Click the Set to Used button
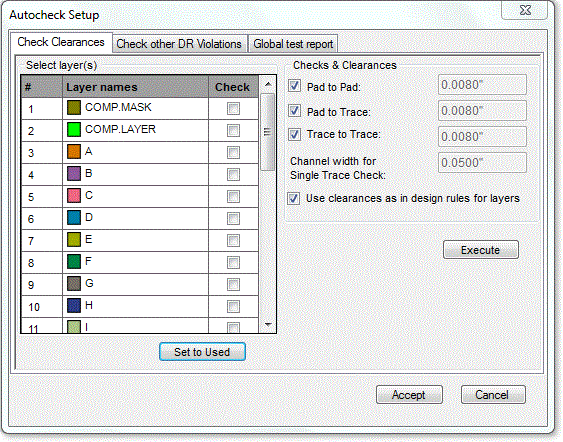 coord(202,352)
